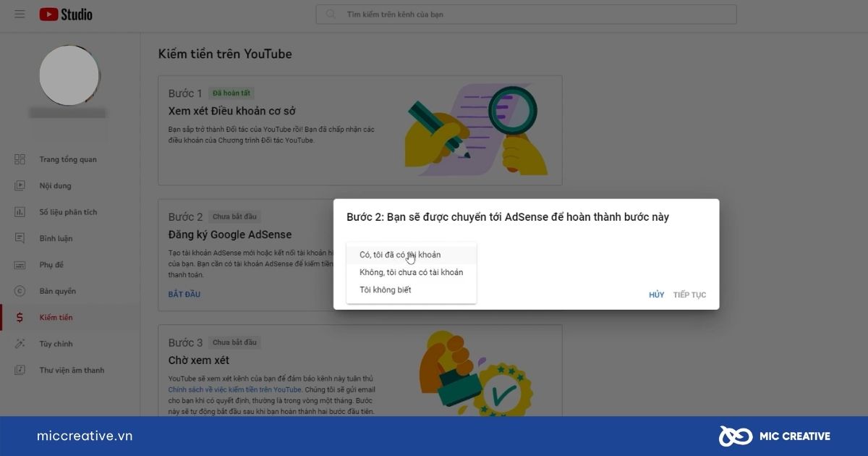Click the 'Chưa bắt đầu' badge on Bước 2

234,216
